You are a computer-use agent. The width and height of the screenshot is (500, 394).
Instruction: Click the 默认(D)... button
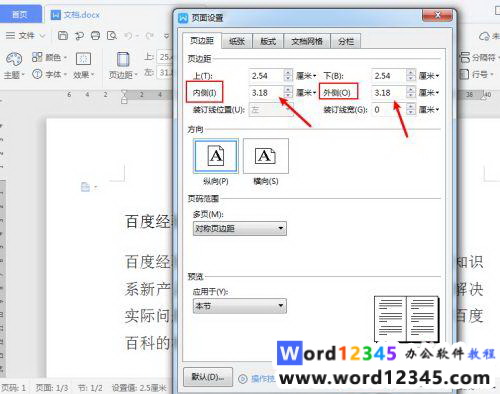(208, 377)
